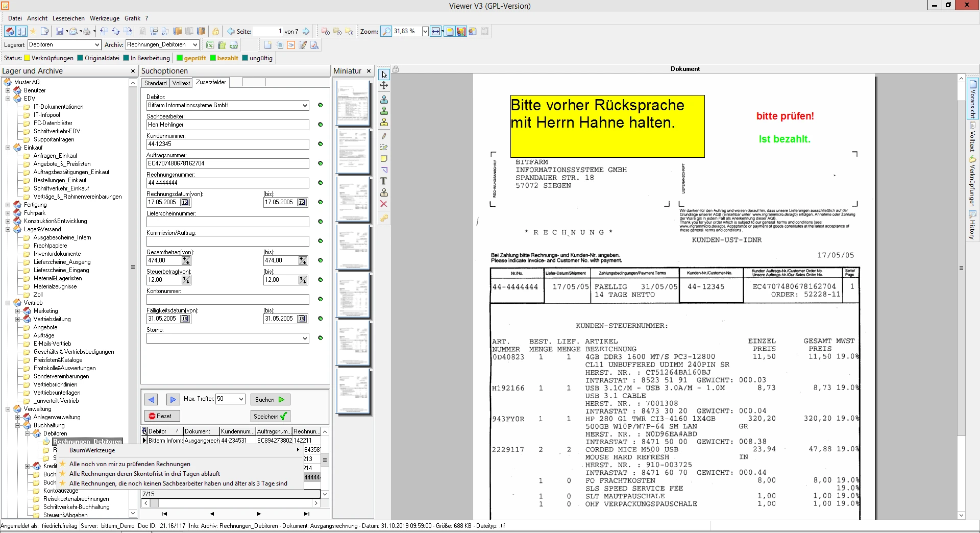Switch to the Volltext search tab
The width and height of the screenshot is (980, 533).
pos(181,83)
